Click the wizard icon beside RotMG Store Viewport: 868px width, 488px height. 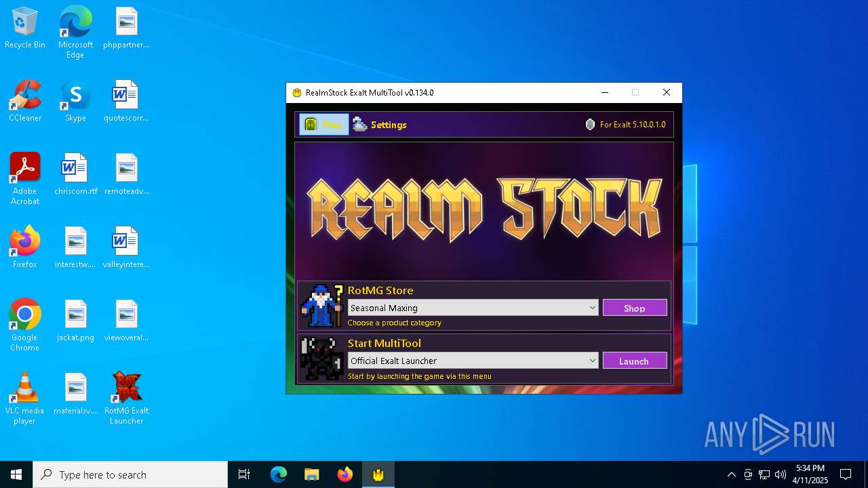tap(322, 306)
